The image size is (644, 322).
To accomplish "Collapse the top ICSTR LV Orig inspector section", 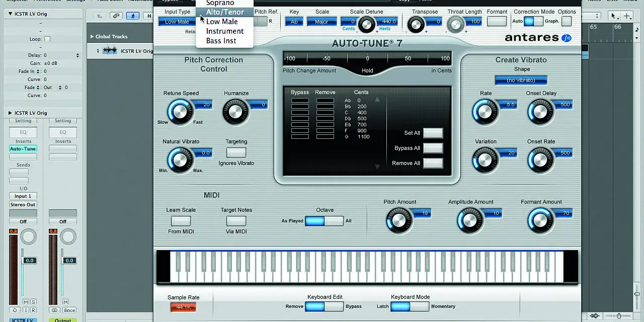I will pyautogui.click(x=11, y=14).
